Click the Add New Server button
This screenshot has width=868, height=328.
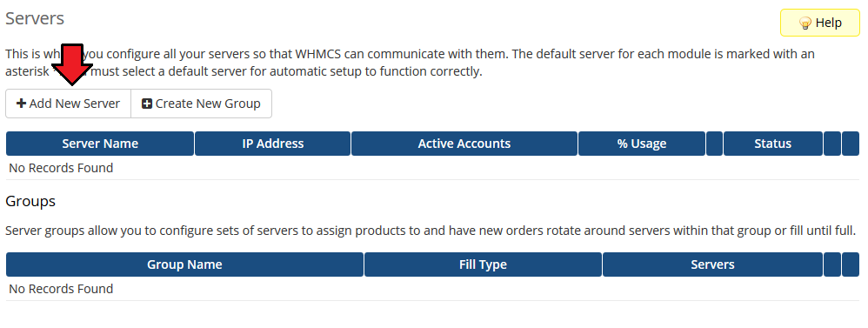click(x=68, y=104)
